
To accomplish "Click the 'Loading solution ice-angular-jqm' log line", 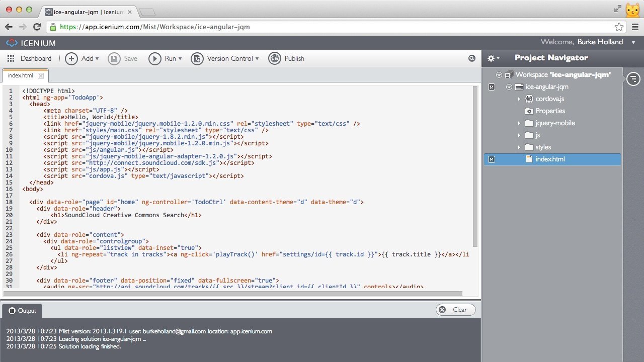I will 76,339.
